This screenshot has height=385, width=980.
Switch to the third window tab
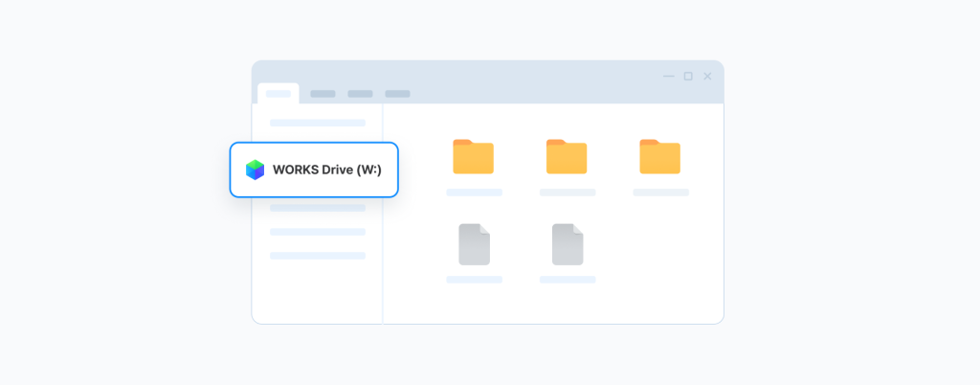pyautogui.click(x=360, y=94)
